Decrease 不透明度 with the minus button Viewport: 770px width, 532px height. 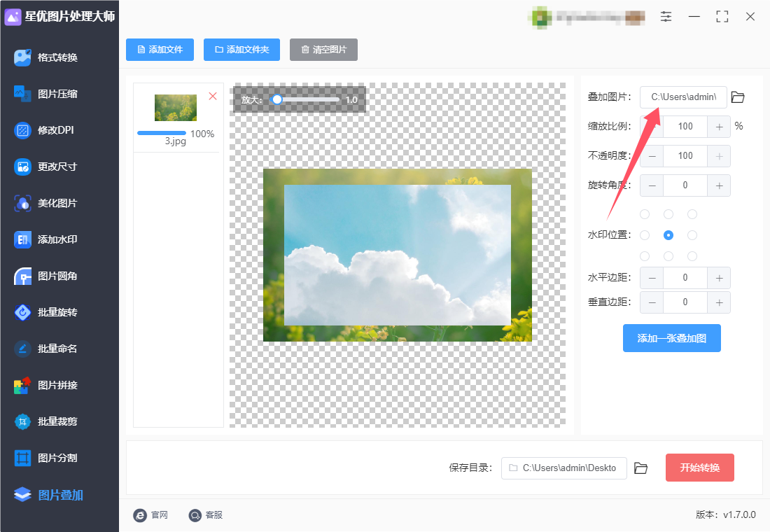tap(652, 156)
